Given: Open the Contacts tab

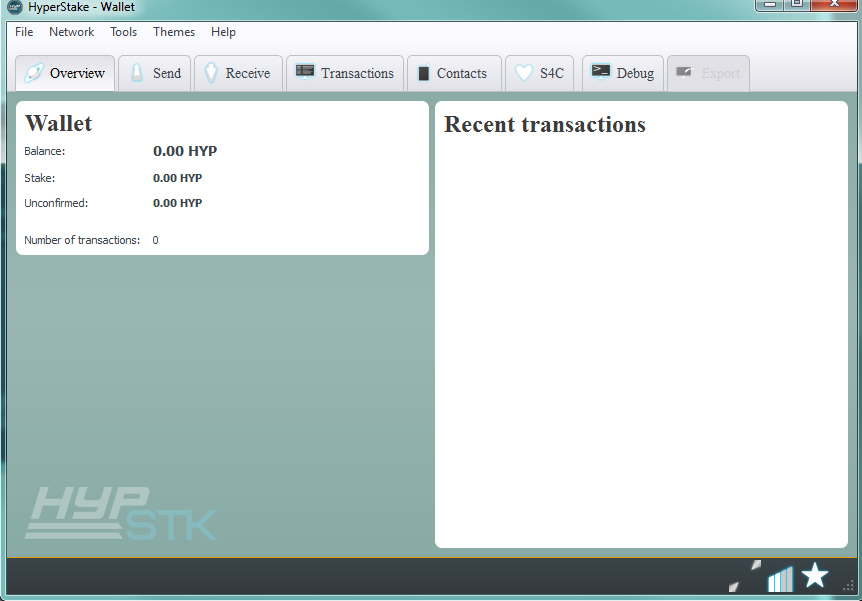Looking at the screenshot, I should (454, 73).
